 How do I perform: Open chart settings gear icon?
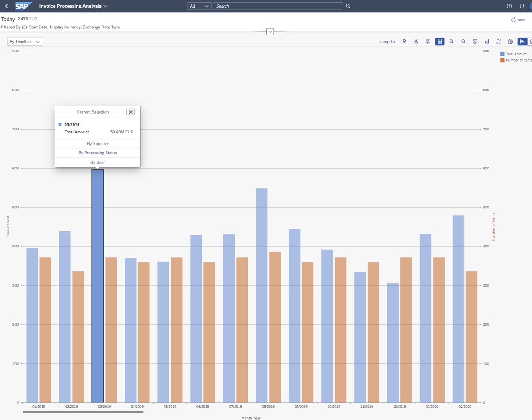(x=475, y=42)
